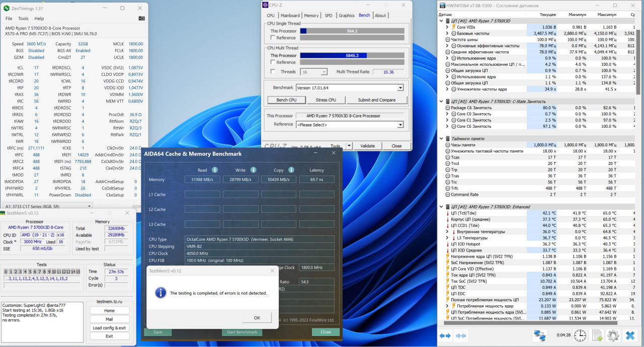Collapse Тайминги памяти section in HWiNFO
644x347 pixels.
click(x=441, y=138)
